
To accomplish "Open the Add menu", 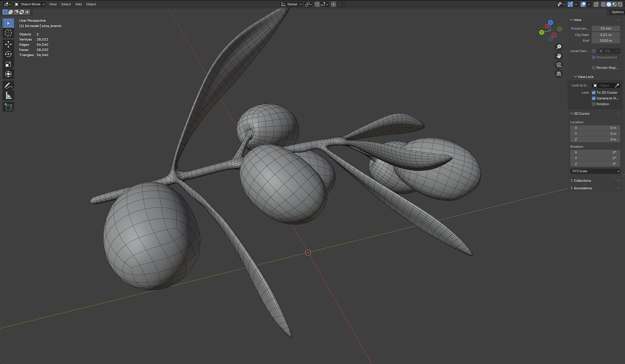I will pos(78,4).
